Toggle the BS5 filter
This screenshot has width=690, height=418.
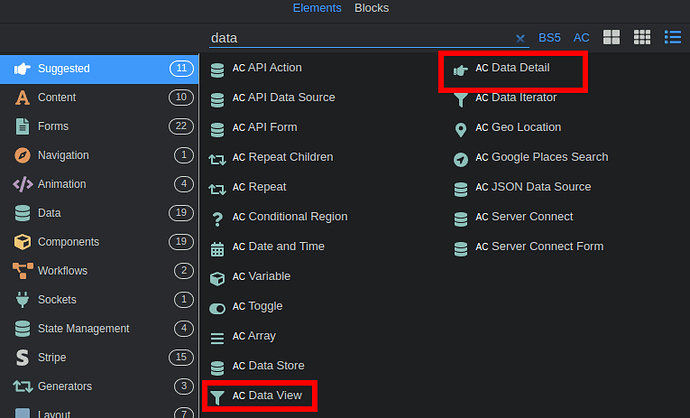[549, 38]
